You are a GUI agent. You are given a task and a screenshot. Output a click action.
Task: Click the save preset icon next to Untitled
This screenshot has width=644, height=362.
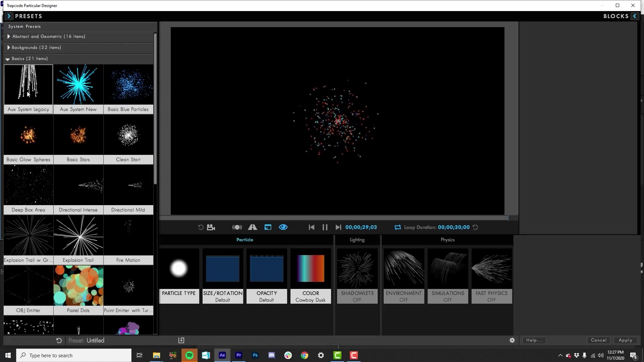point(181,340)
